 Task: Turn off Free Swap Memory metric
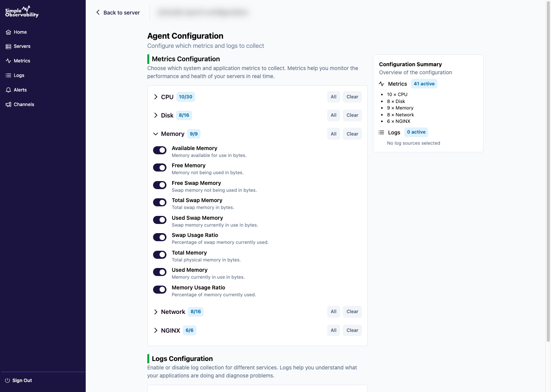pos(160,185)
